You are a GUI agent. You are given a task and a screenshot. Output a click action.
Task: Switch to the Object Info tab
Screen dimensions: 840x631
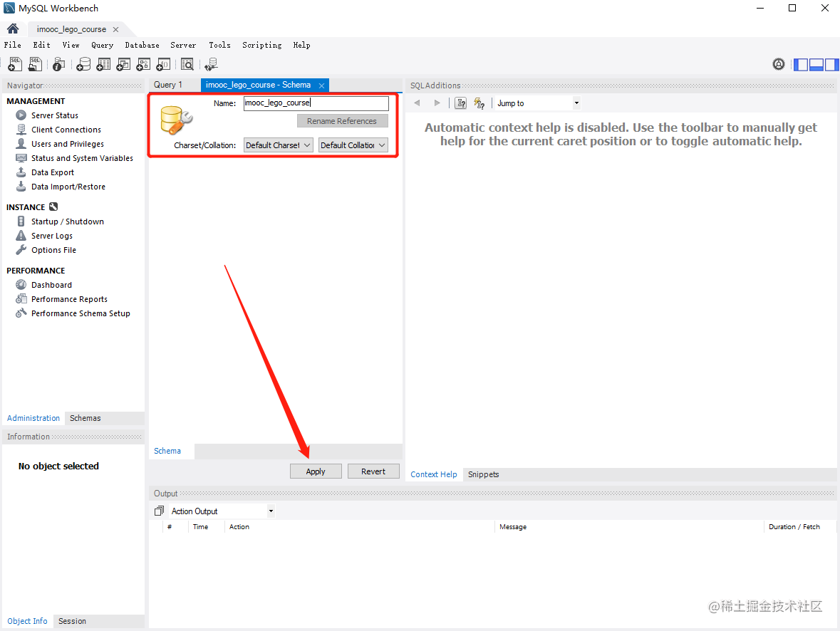[x=27, y=621]
